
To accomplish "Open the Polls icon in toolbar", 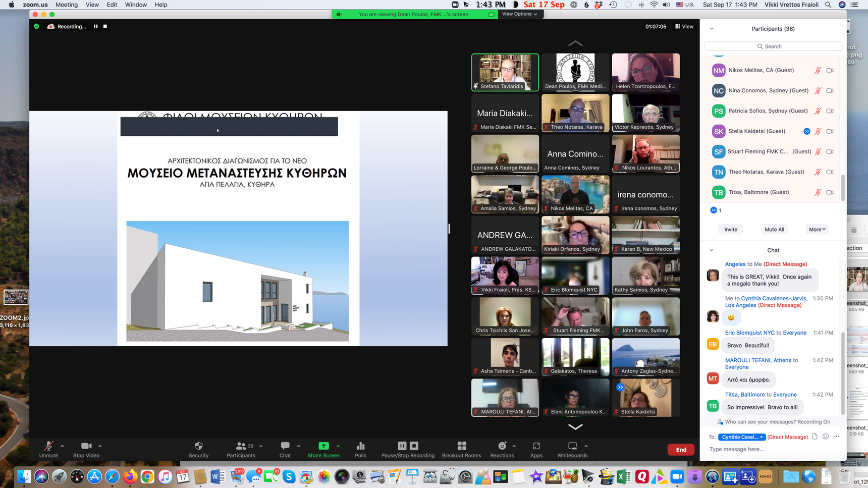I will coord(360,446).
